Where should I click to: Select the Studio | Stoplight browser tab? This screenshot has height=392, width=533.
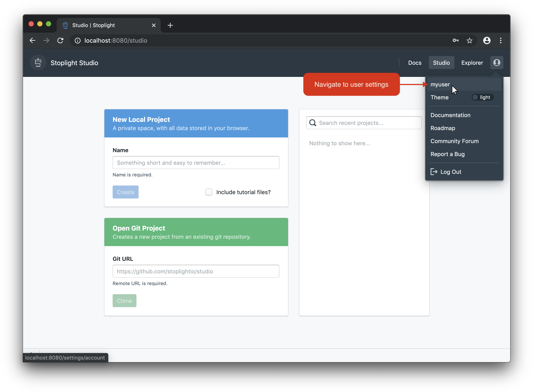[x=109, y=25]
